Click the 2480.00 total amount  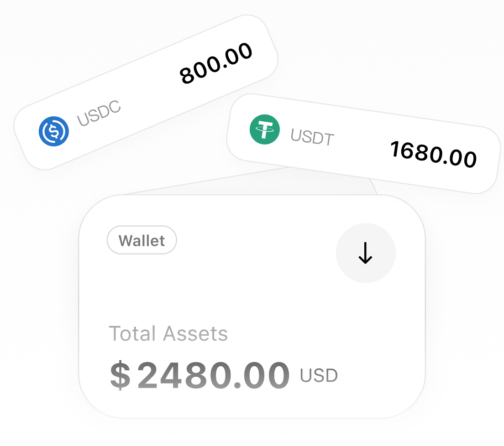(x=214, y=375)
